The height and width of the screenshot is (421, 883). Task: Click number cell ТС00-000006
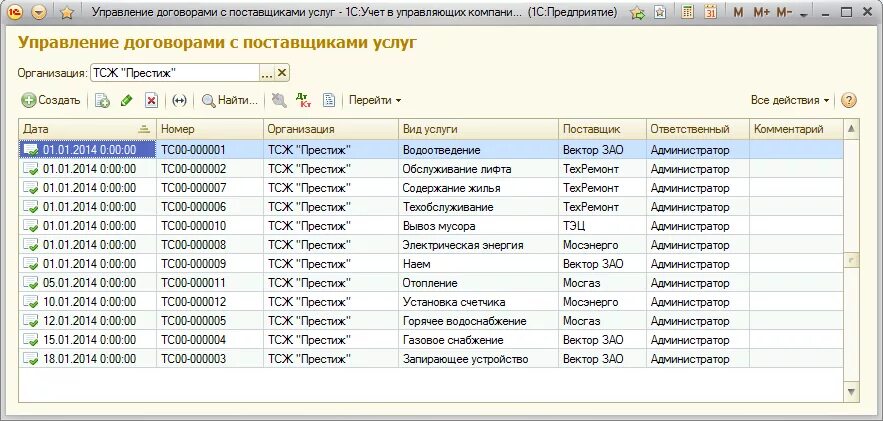coord(209,207)
